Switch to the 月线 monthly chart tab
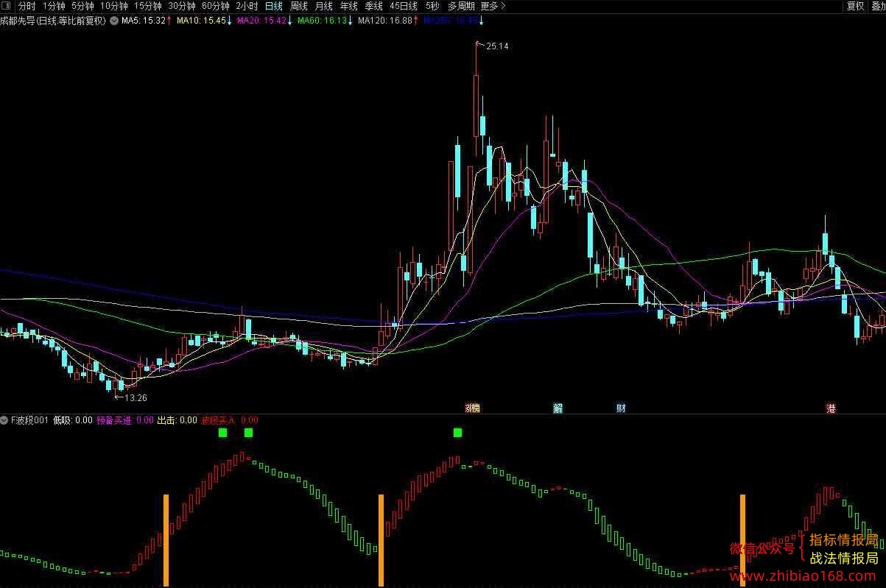 324,6
